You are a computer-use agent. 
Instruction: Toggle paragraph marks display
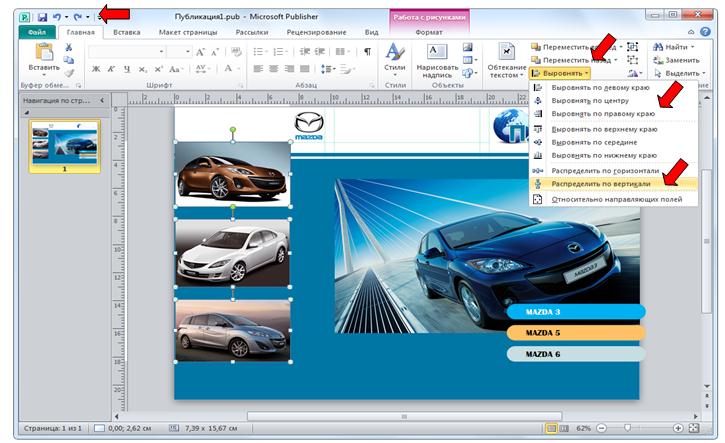(367, 52)
